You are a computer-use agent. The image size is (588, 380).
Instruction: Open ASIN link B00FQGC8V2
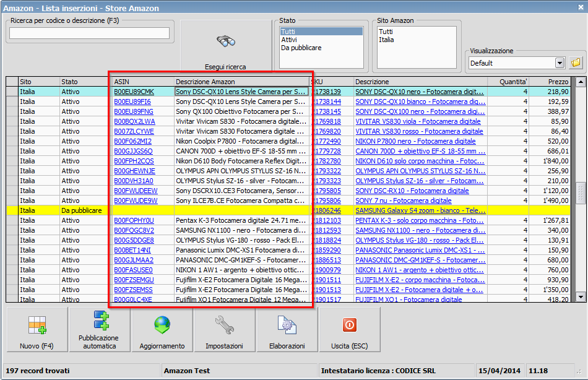click(134, 230)
